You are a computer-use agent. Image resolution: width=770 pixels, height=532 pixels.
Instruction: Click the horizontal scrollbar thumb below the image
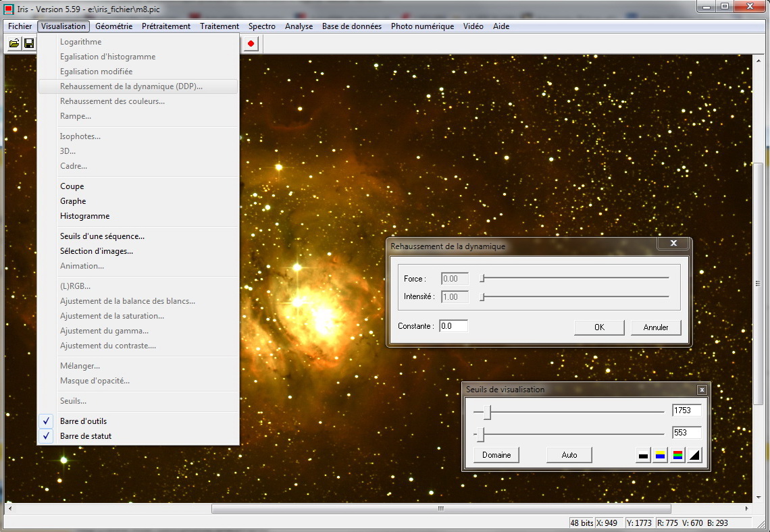coord(441,508)
